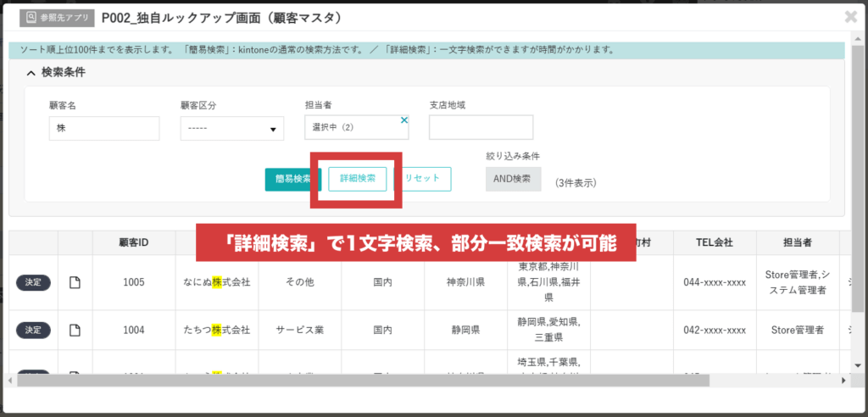Run the 詳細検索 search
868x417 pixels.
[358, 179]
